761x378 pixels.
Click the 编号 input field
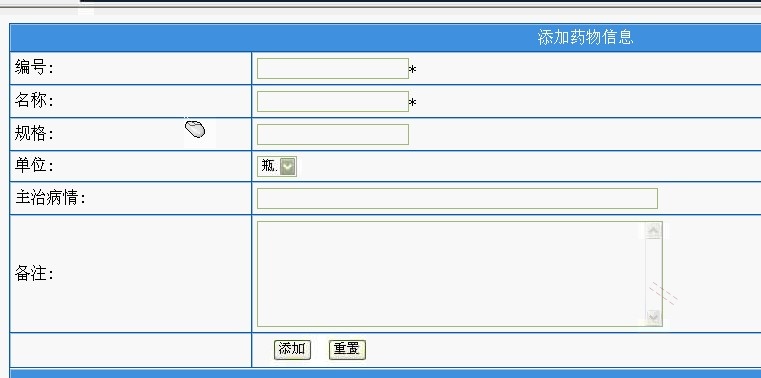click(x=332, y=68)
